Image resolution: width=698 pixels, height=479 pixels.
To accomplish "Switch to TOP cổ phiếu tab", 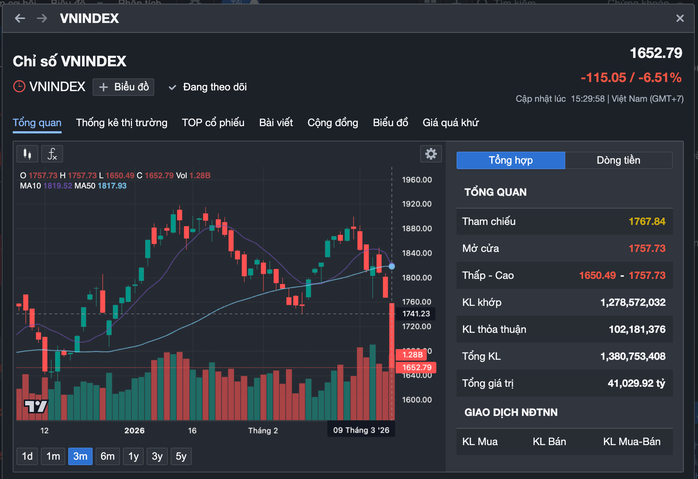I will [213, 123].
